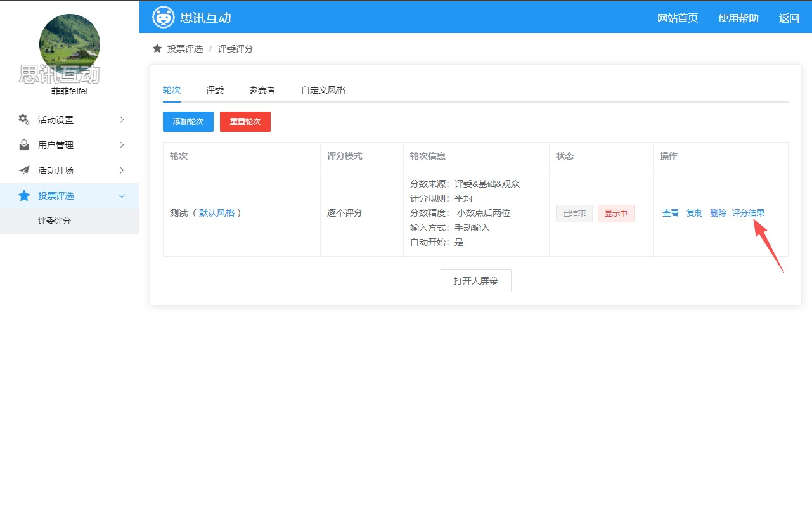Click the user icon beside 用户管理
The height and width of the screenshot is (507, 812).
(24, 145)
